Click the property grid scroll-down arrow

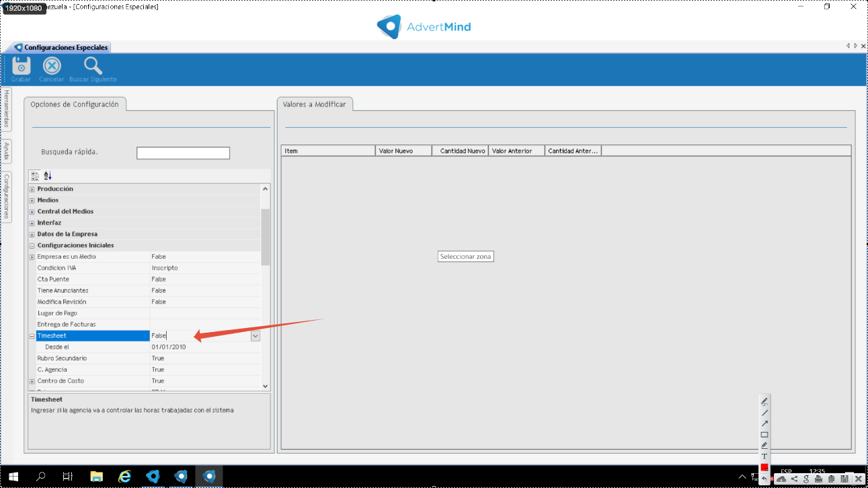pos(265,386)
